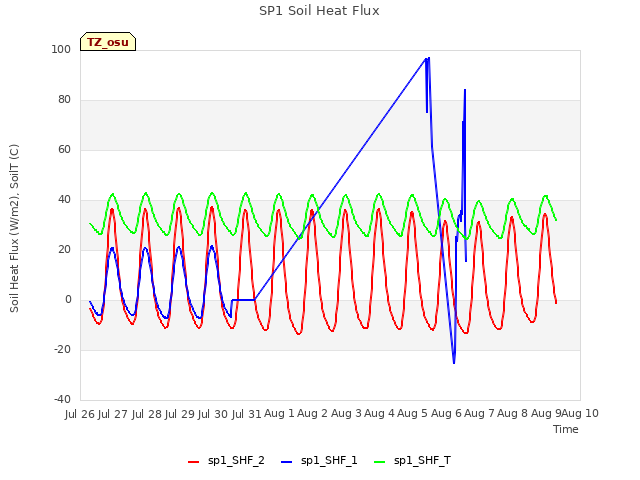Click the Aug 6 x-axis date label
This screenshot has height=480, width=640.
[x=446, y=414]
